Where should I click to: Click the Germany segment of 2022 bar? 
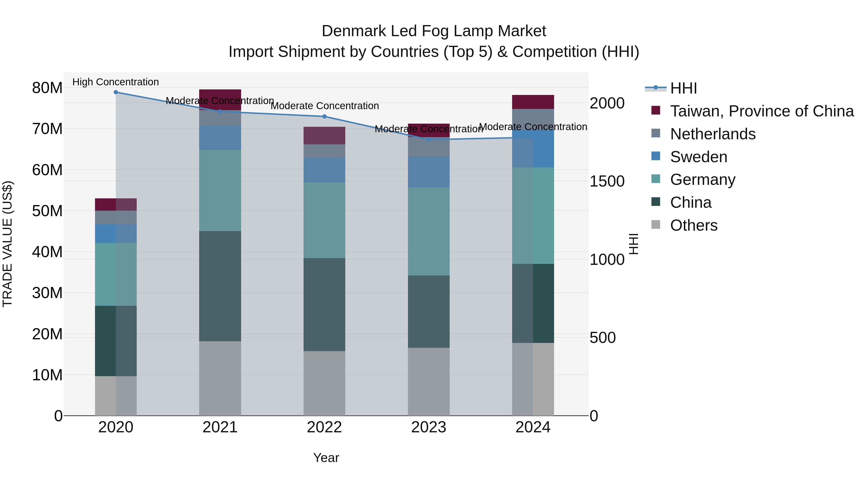click(325, 220)
